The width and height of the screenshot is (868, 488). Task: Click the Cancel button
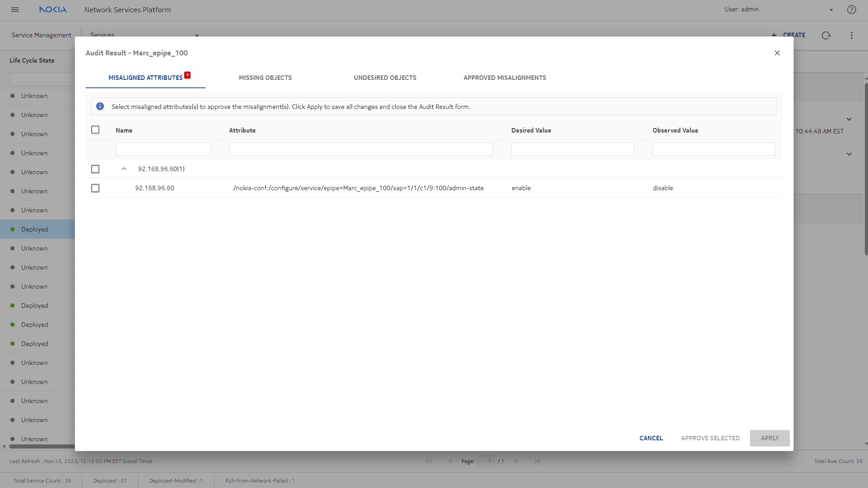pos(651,438)
